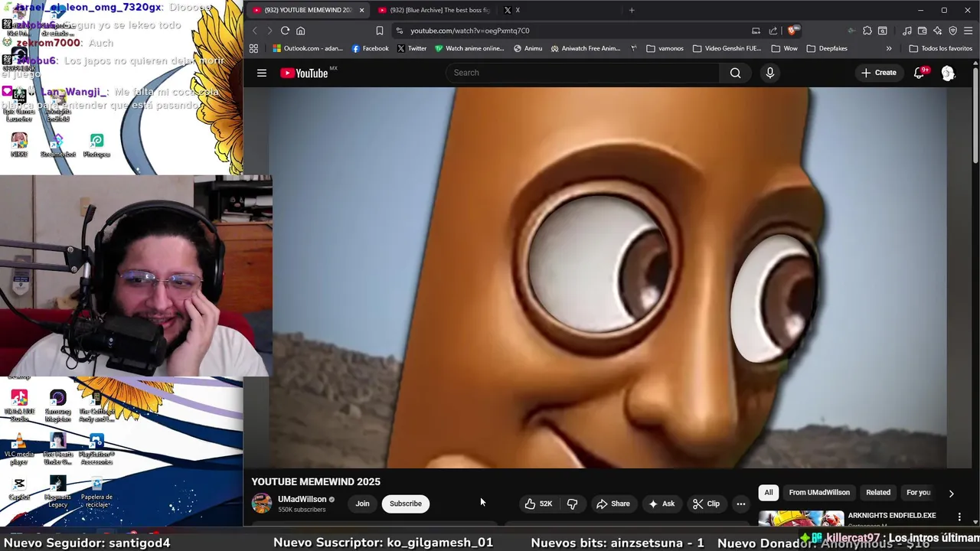The image size is (980, 551).
Task: Select From UMadWillson filter chip
Action: tap(819, 493)
